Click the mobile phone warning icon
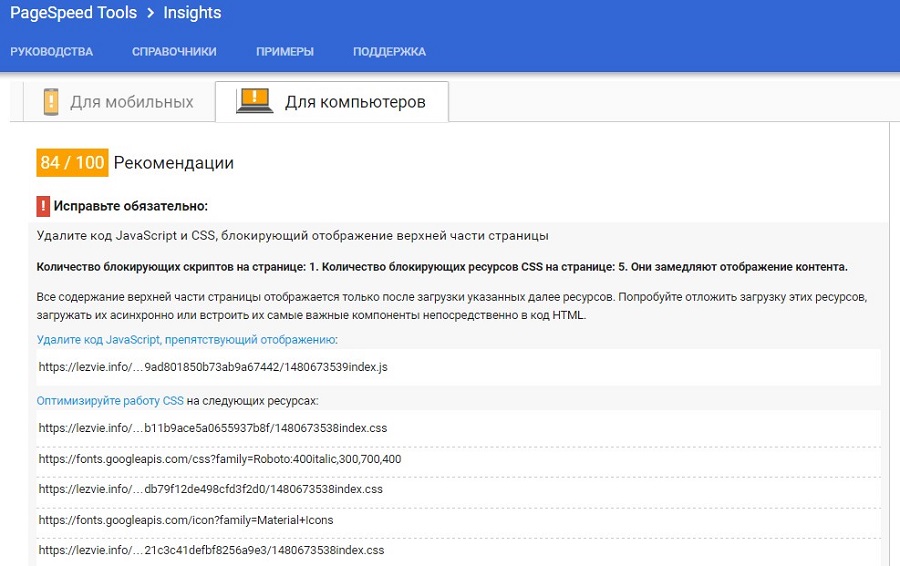The image size is (900, 566). tap(51, 102)
